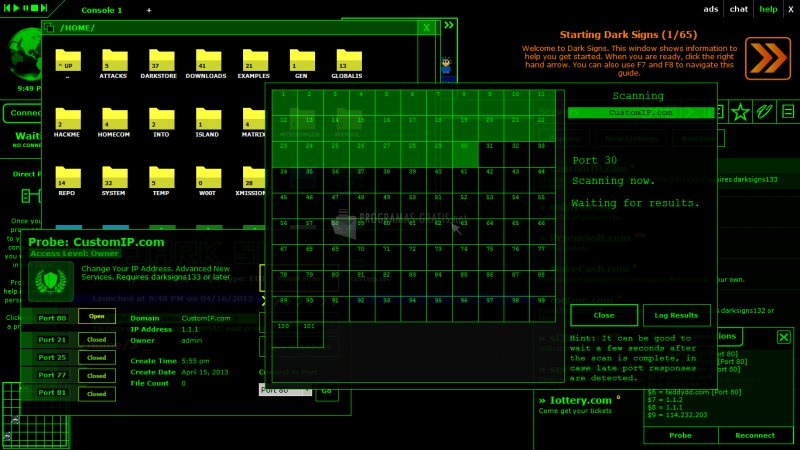
Task: Click port 50 cell in scan grid
Action: click(x=413, y=206)
